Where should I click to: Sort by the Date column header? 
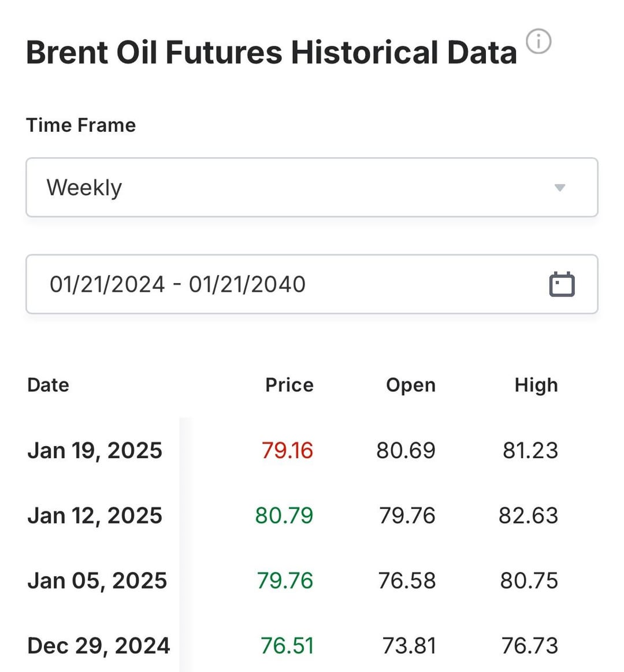coord(49,385)
